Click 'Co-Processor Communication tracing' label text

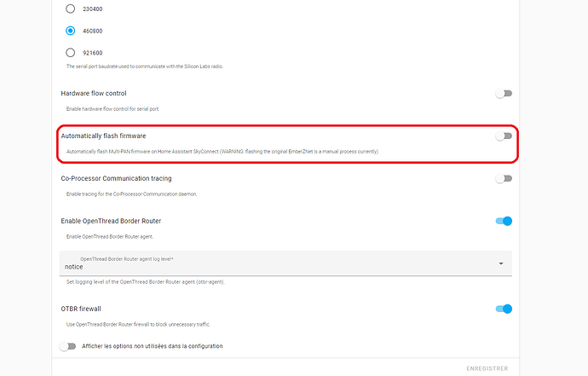pos(116,178)
